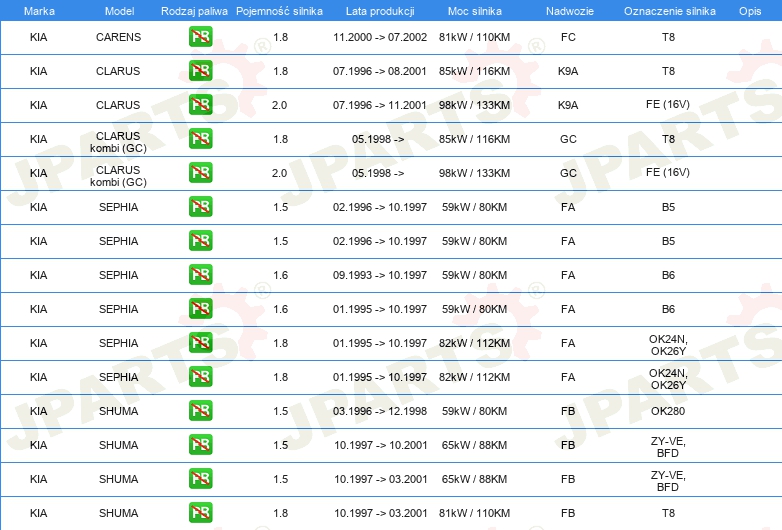The height and width of the screenshot is (530, 782).
Task: Click fuel icon in SHUMA 1.8 row
Action: click(200, 513)
